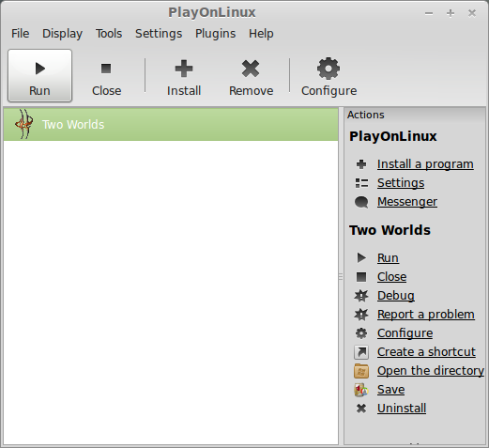Minimize the PlayOnLinux window

(429, 13)
